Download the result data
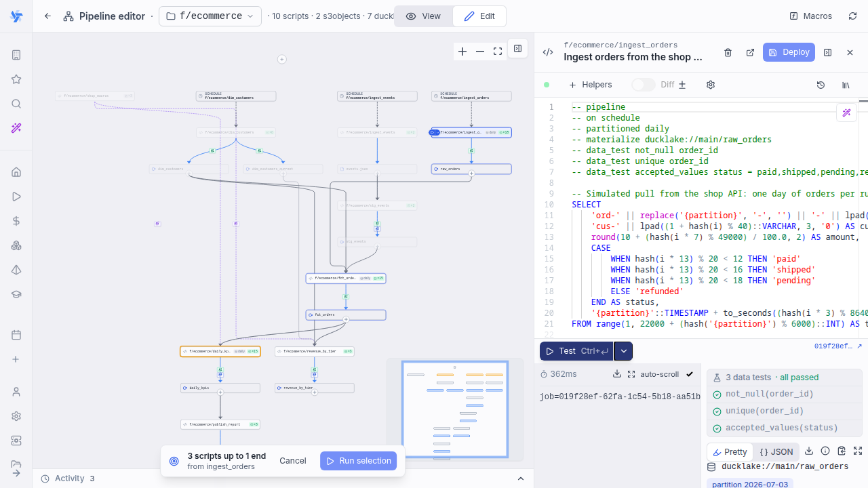Image resolution: width=868 pixels, height=488 pixels. 809,451
